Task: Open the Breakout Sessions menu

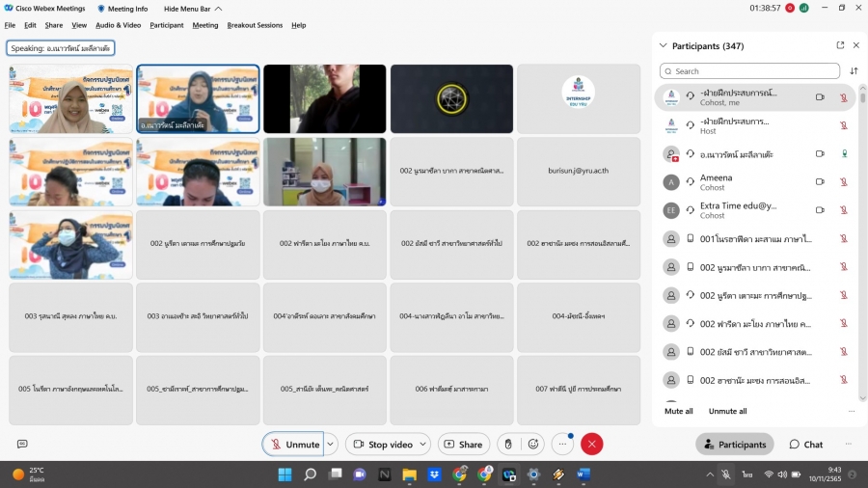Action: (255, 25)
